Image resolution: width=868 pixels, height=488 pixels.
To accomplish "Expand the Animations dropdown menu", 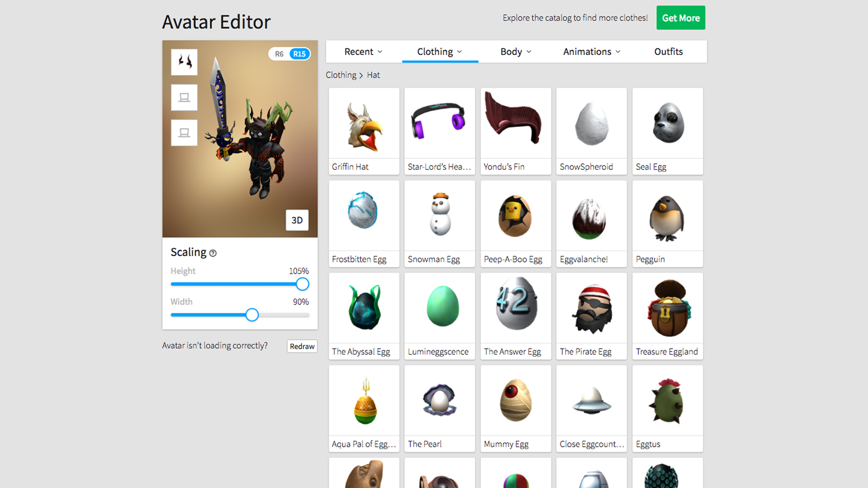I will click(591, 51).
